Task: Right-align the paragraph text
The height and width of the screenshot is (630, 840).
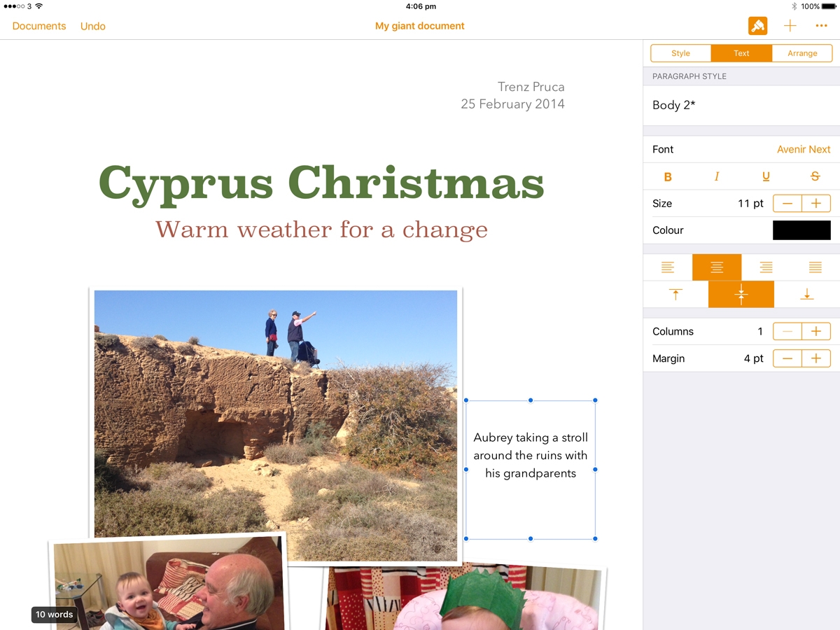Action: 766,267
